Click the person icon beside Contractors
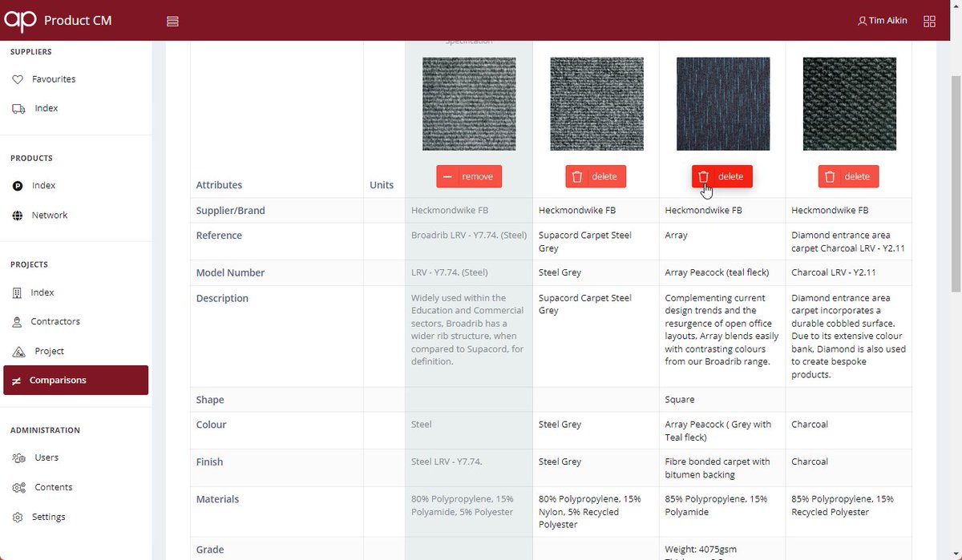Screen dimensions: 962x560 click(18, 322)
